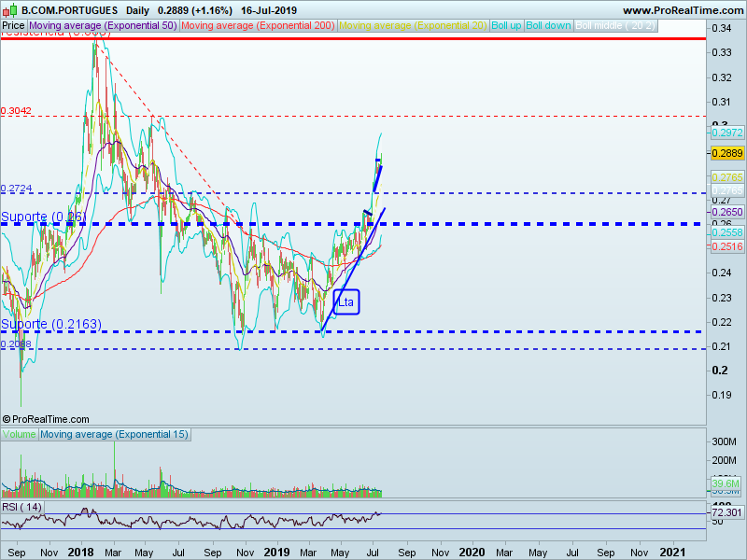Select the Lta trendline annotation box
This screenshot has width=747, height=560.
pos(346,301)
